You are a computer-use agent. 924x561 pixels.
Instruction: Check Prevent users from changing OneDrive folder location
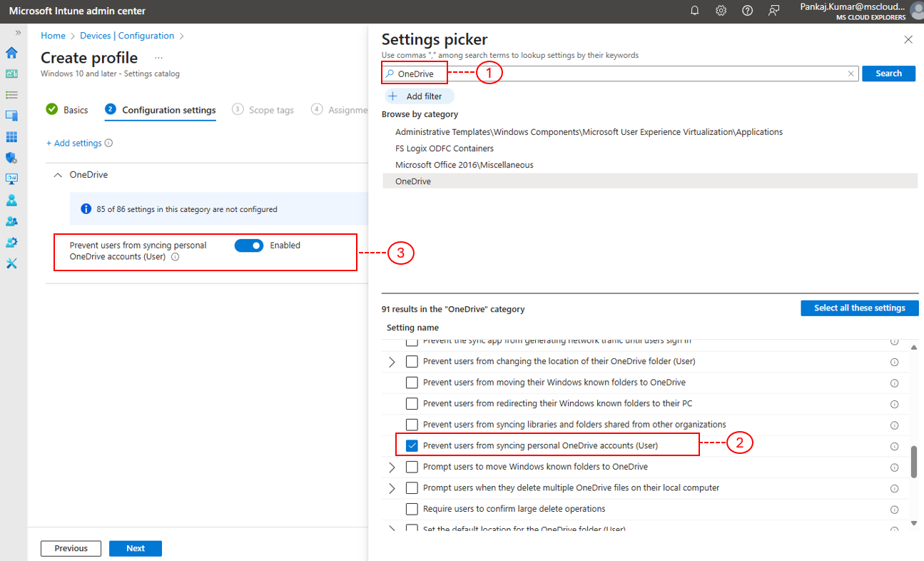[x=412, y=362]
